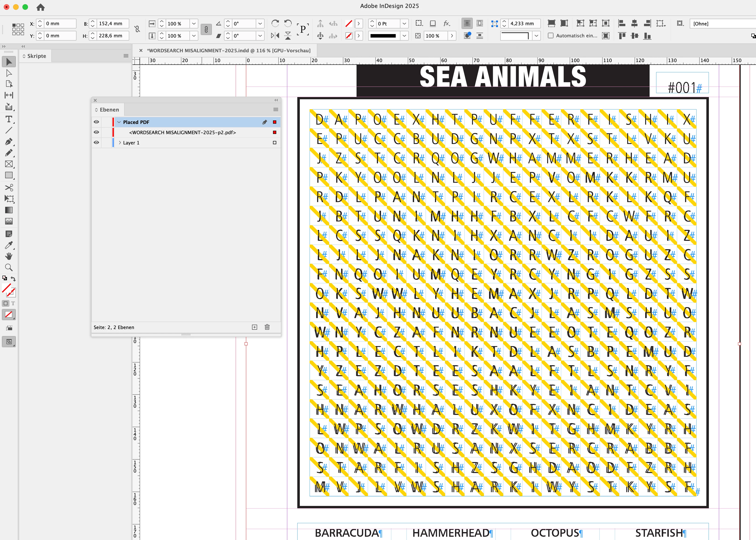Expand Layer 1 in Ebenen panel

click(x=120, y=143)
